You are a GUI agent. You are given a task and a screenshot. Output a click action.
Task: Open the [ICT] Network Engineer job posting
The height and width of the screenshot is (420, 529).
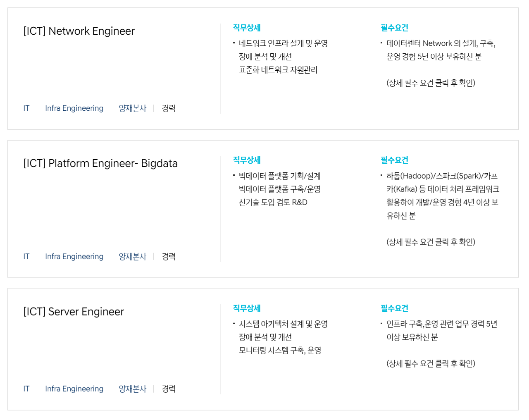tap(79, 31)
